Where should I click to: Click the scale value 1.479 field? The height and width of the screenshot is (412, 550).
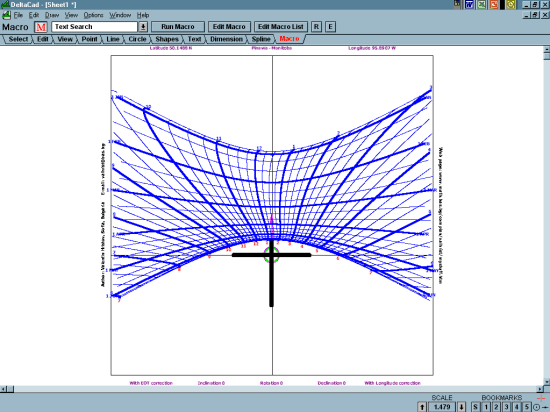pyautogui.click(x=442, y=407)
